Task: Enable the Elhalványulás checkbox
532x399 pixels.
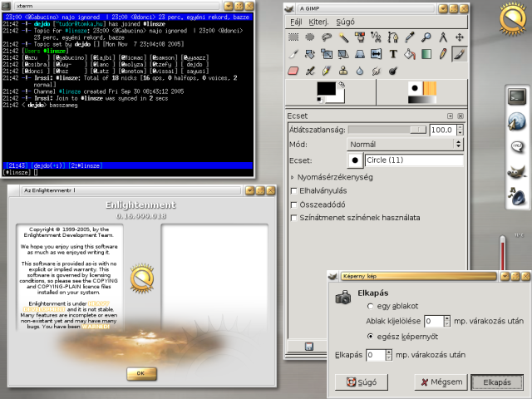Action: tap(293, 190)
